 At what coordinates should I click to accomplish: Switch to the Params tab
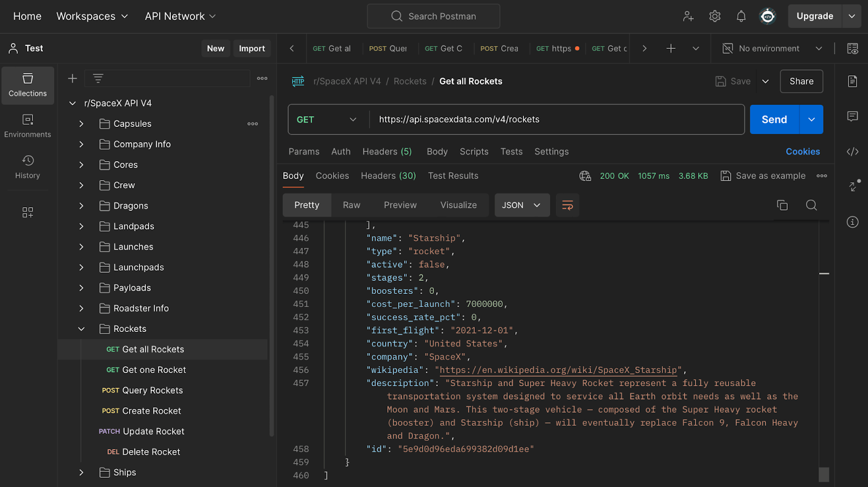pos(304,152)
